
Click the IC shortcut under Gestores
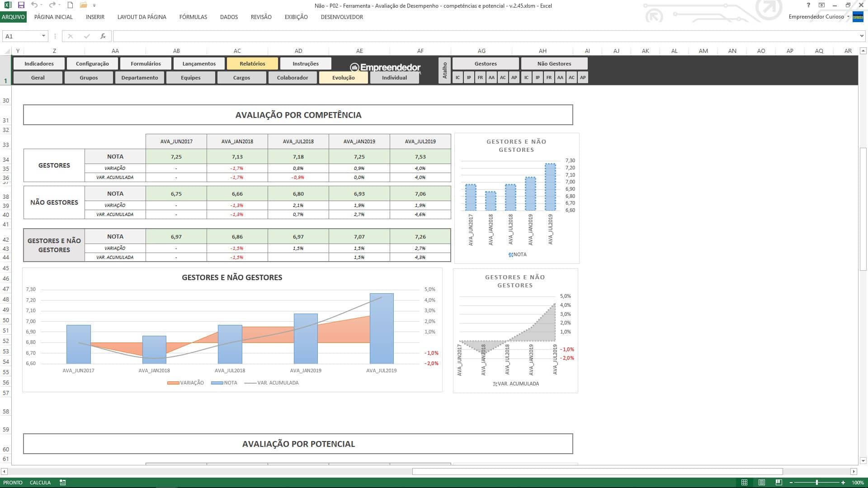pos(458,78)
